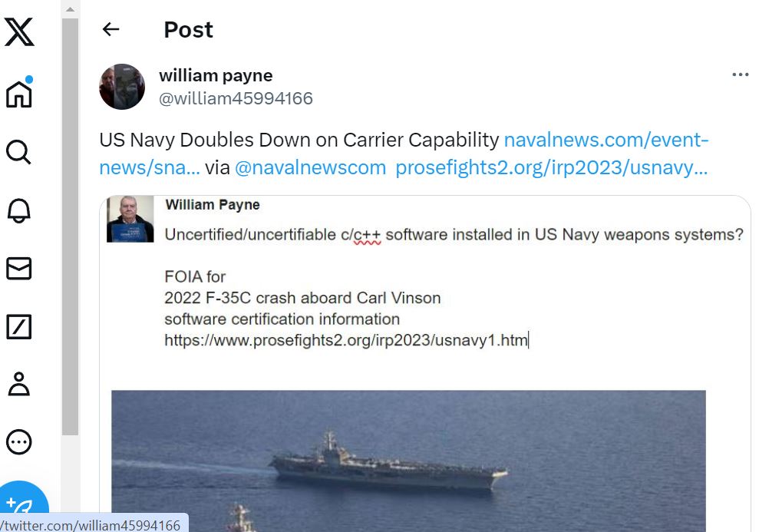Click william payne profile avatar
Image resolution: width=759 pixels, height=532 pixels.
122,87
